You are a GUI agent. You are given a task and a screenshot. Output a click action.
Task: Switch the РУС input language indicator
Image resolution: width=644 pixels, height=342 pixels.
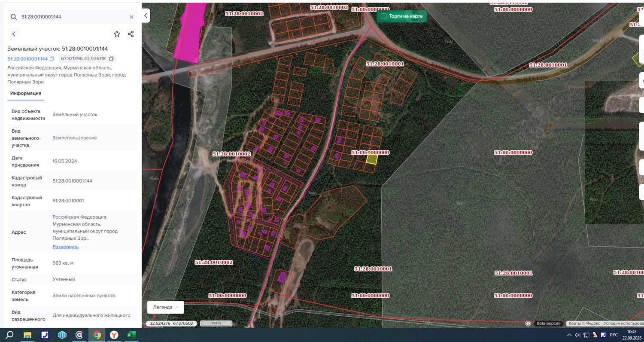pos(614,335)
